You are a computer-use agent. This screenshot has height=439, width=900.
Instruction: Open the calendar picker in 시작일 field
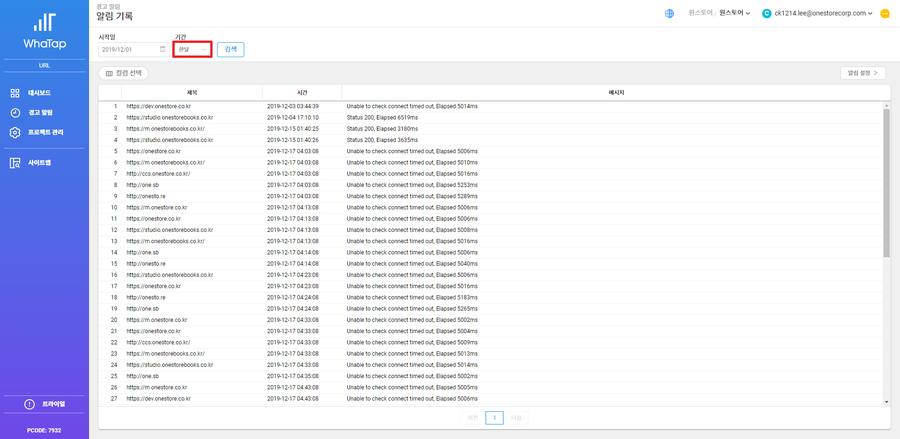click(x=163, y=48)
